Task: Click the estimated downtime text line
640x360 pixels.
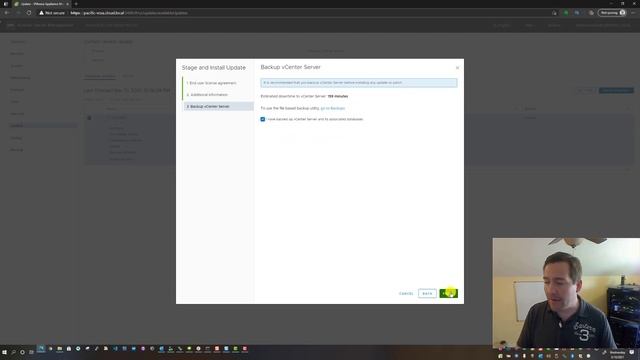Action: (x=304, y=96)
